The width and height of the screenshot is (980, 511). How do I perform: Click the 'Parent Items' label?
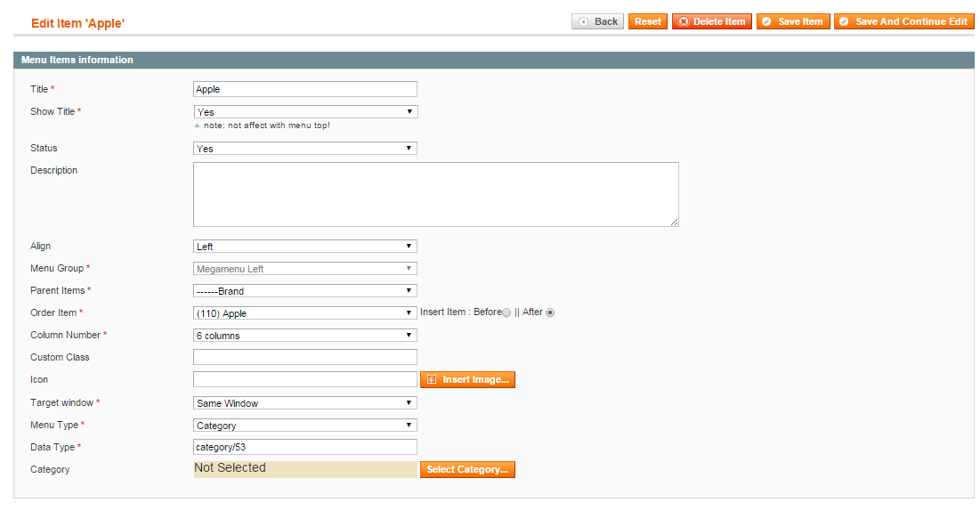coord(58,291)
